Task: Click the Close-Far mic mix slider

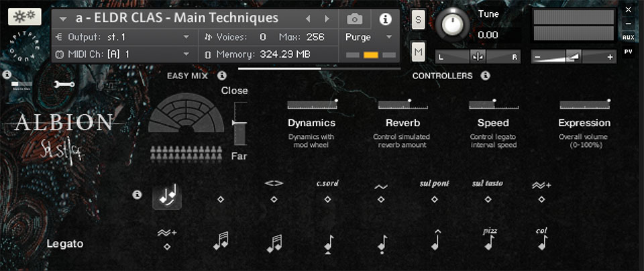Action: click(240, 123)
